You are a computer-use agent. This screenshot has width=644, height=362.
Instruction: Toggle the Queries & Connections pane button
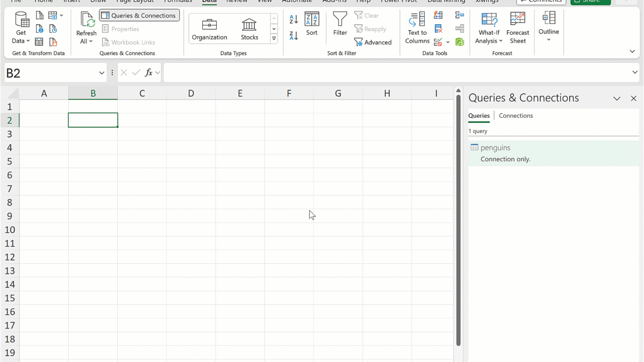click(139, 16)
